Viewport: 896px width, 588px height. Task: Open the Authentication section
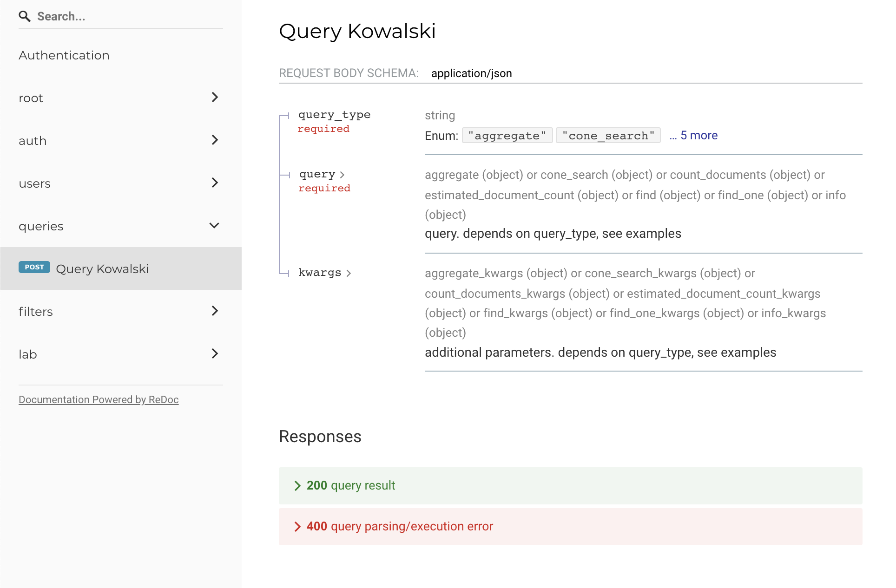64,55
